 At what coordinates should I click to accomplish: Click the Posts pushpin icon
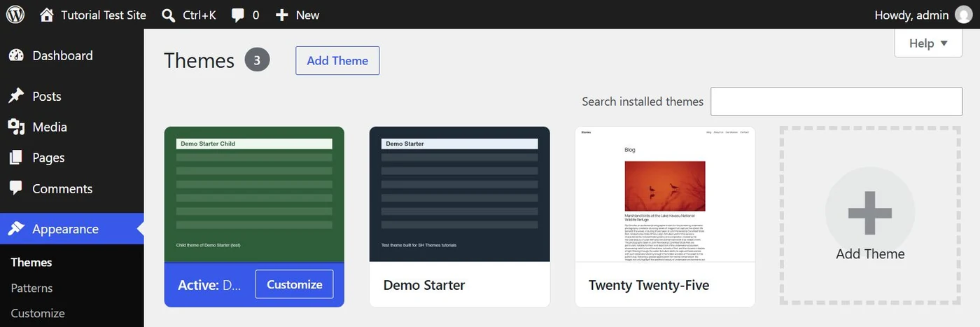(16, 96)
